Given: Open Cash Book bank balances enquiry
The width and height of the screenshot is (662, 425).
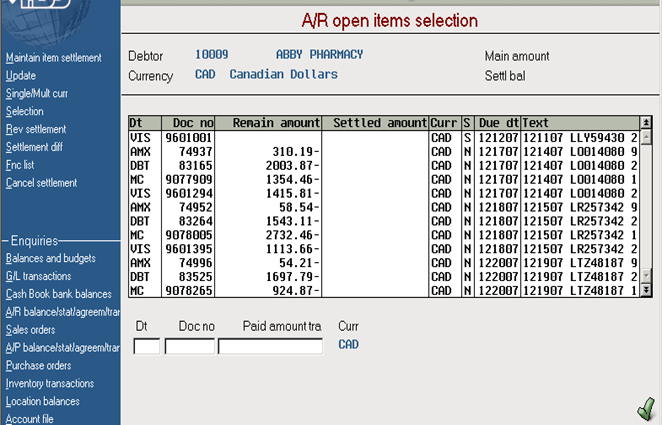Looking at the screenshot, I should pos(59,294).
